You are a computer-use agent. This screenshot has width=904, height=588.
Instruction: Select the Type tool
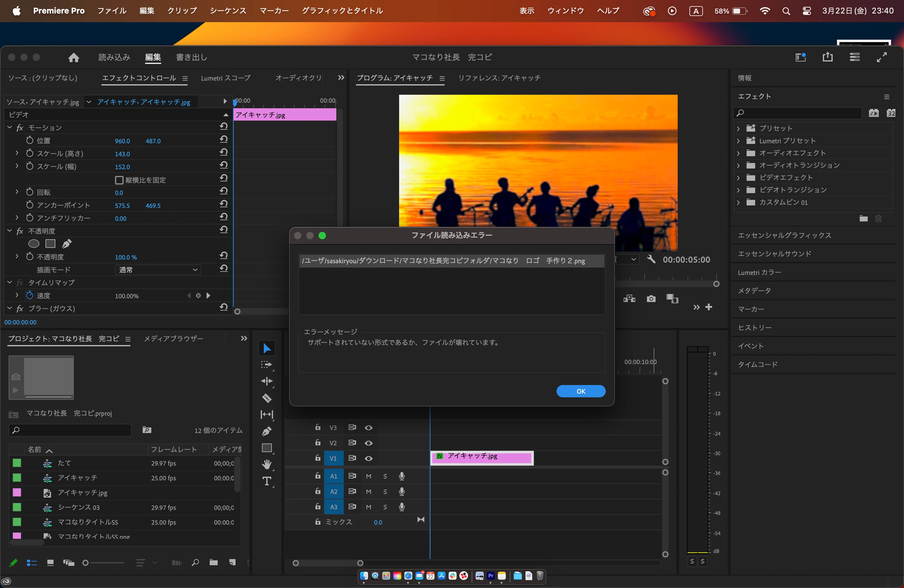coord(267,481)
